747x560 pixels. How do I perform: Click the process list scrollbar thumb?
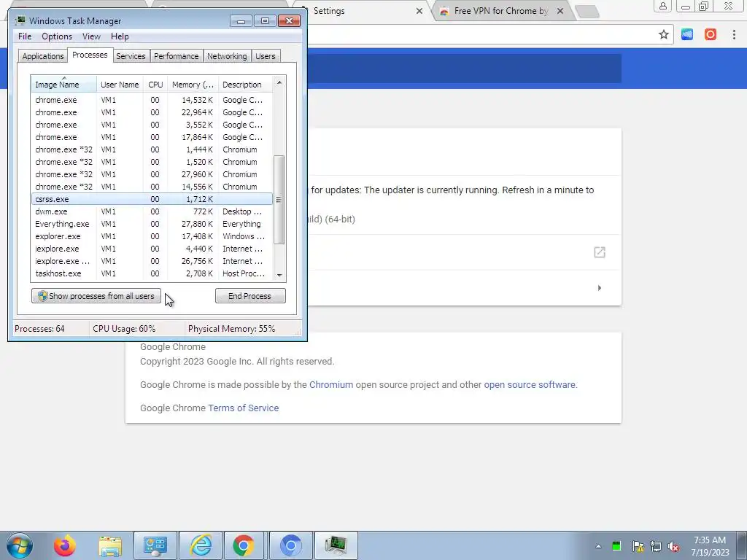pos(279,200)
